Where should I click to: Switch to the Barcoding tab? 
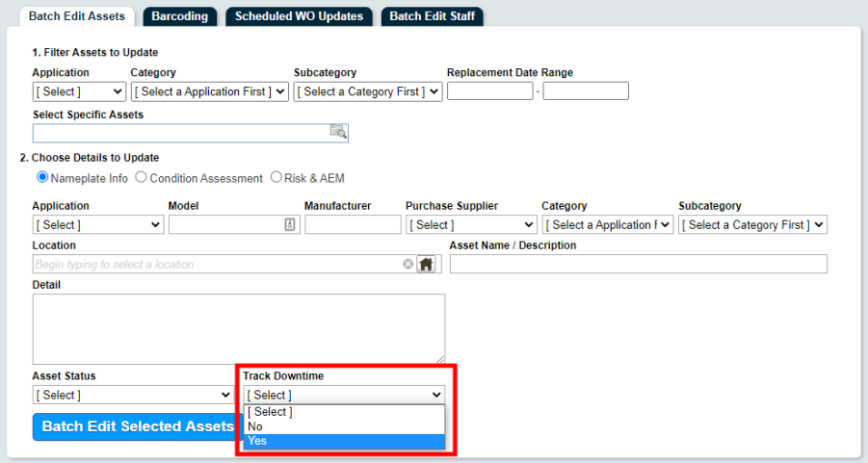(180, 16)
